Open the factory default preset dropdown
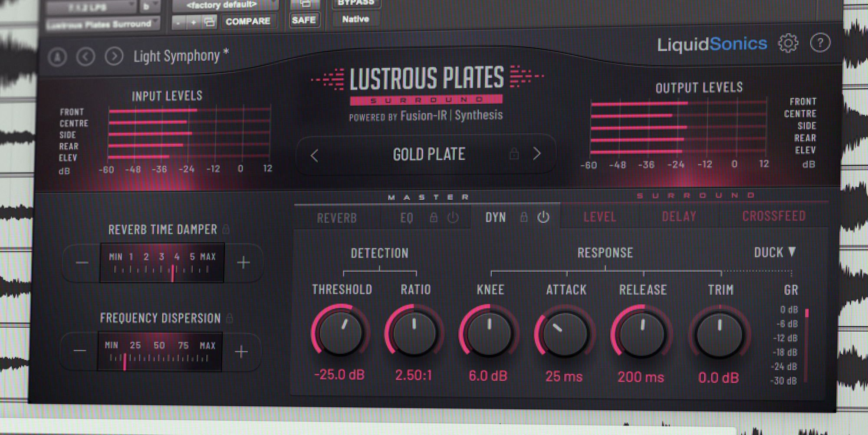The image size is (868, 435). coord(225,5)
